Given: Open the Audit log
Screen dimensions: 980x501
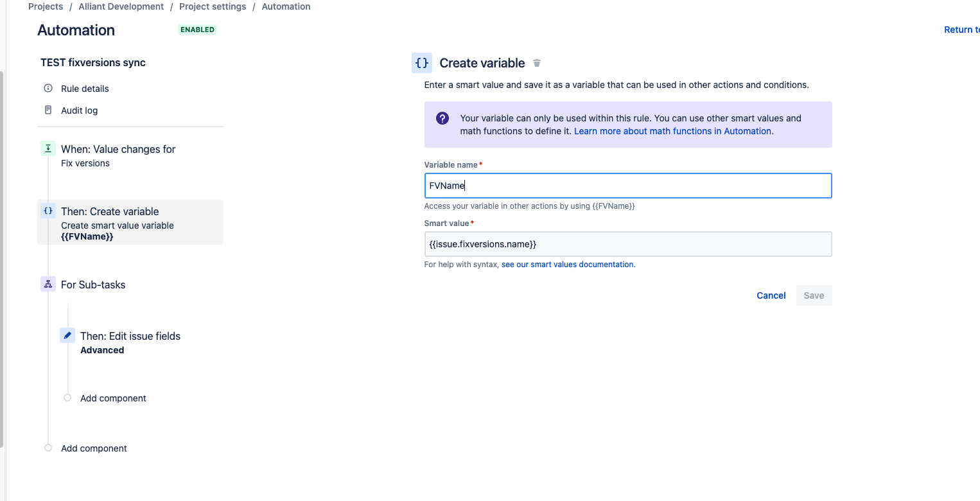Looking at the screenshot, I should coord(80,110).
